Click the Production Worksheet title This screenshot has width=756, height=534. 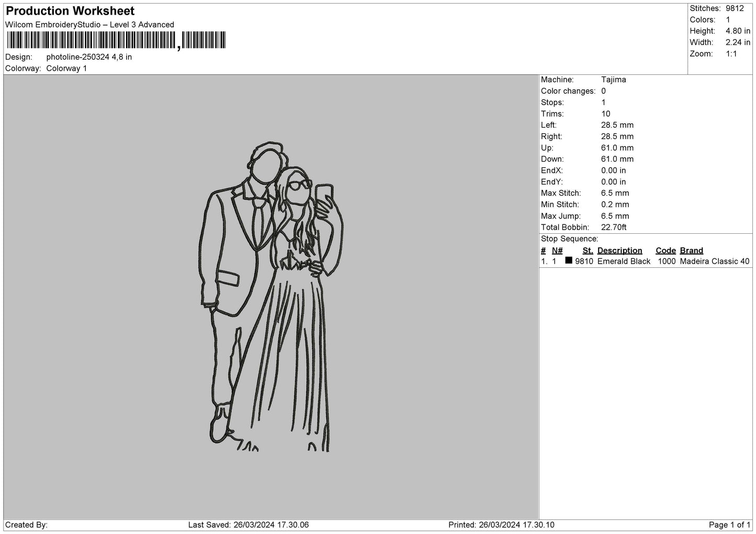70,11
